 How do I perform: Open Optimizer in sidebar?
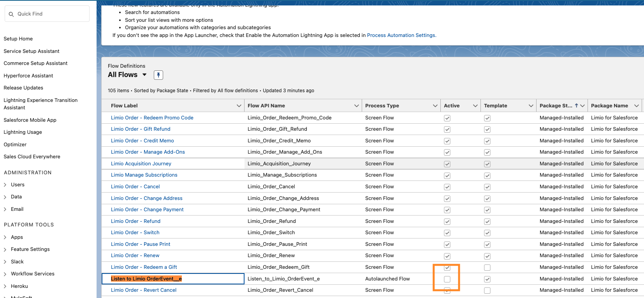coord(15,145)
